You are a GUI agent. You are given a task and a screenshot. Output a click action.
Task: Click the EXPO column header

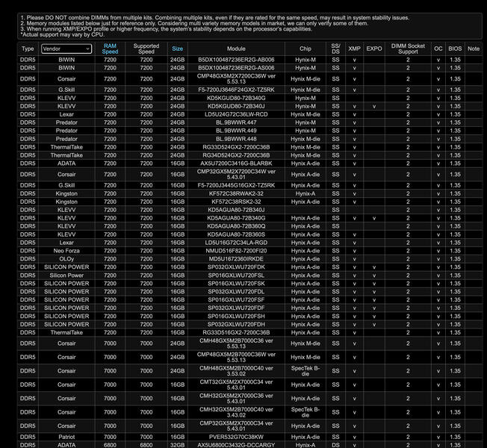[374, 49]
